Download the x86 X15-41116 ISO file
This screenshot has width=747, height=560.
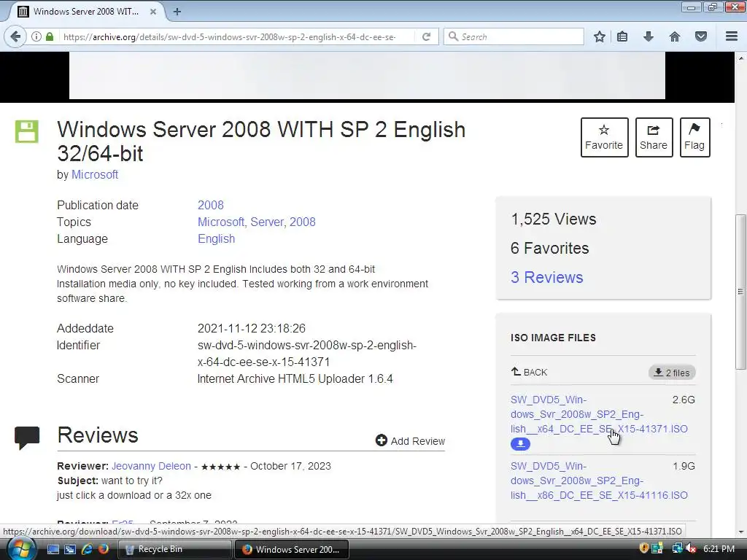[599, 481]
